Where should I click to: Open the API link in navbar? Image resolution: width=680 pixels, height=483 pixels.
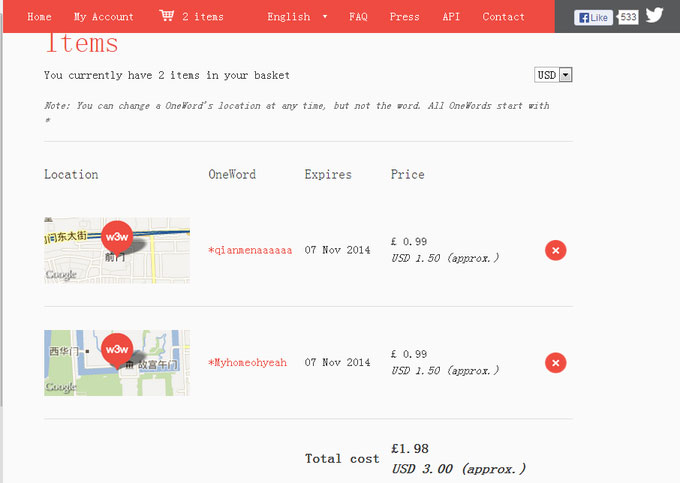451,17
